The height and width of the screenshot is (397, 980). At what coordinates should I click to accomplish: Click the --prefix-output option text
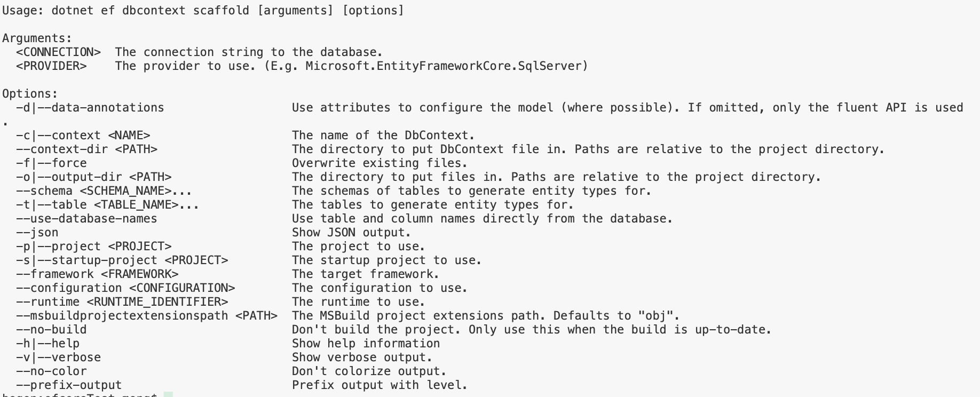[x=69, y=385]
